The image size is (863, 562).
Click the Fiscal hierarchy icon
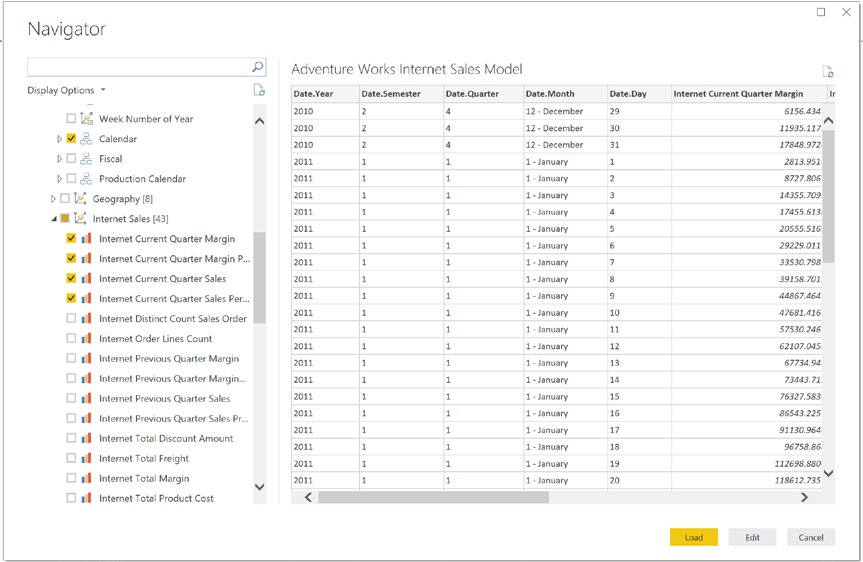(x=86, y=159)
